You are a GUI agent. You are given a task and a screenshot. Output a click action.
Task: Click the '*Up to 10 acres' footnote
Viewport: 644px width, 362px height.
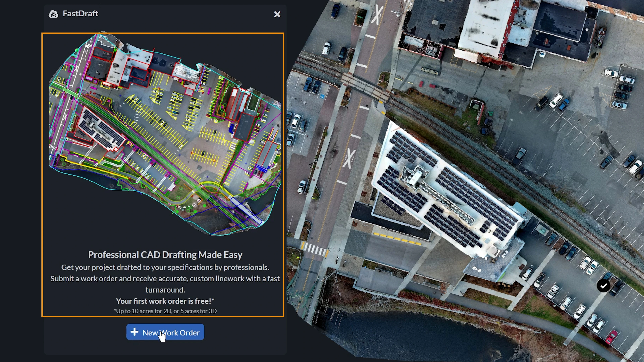tap(165, 311)
